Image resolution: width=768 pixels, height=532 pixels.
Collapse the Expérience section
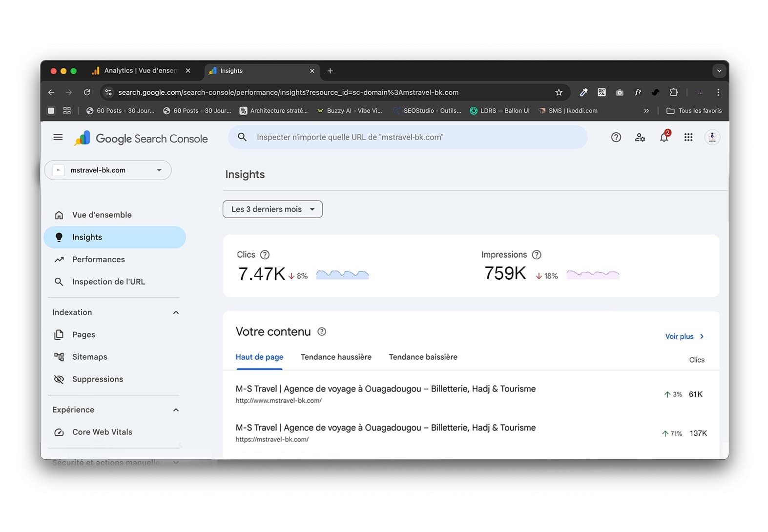[176, 410]
